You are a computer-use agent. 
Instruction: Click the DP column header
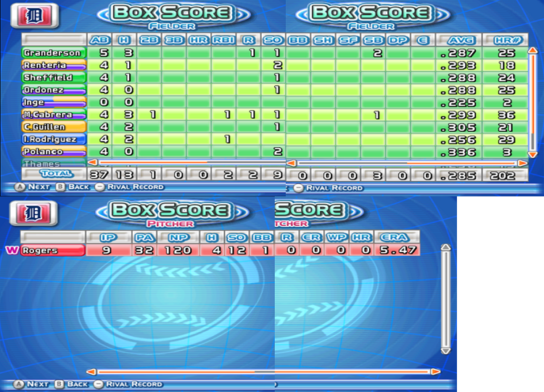[x=398, y=40]
